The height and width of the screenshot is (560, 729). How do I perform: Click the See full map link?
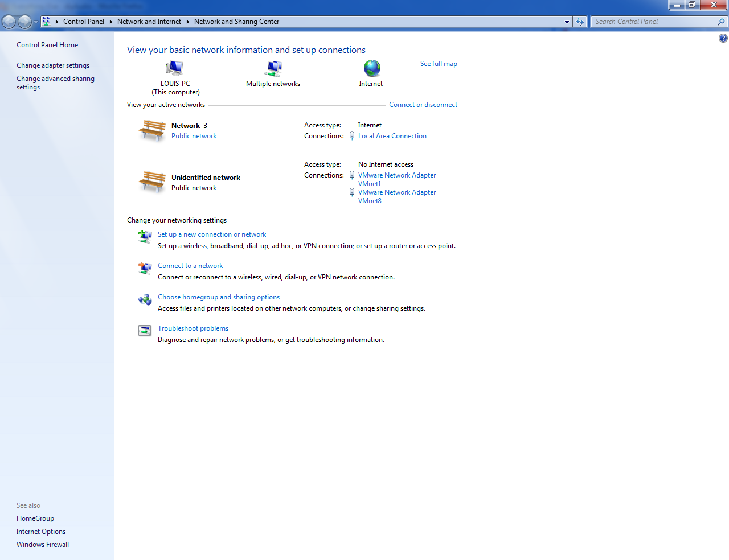pos(439,64)
